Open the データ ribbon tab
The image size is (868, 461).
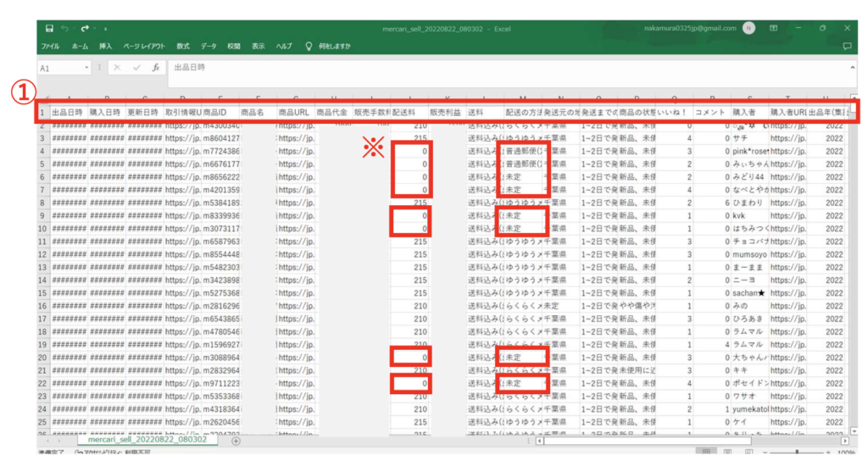[209, 46]
